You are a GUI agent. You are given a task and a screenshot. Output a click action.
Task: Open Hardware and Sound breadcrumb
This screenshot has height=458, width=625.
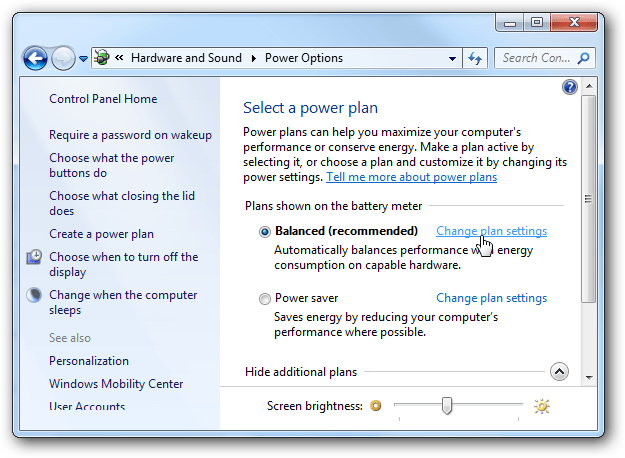(x=186, y=58)
